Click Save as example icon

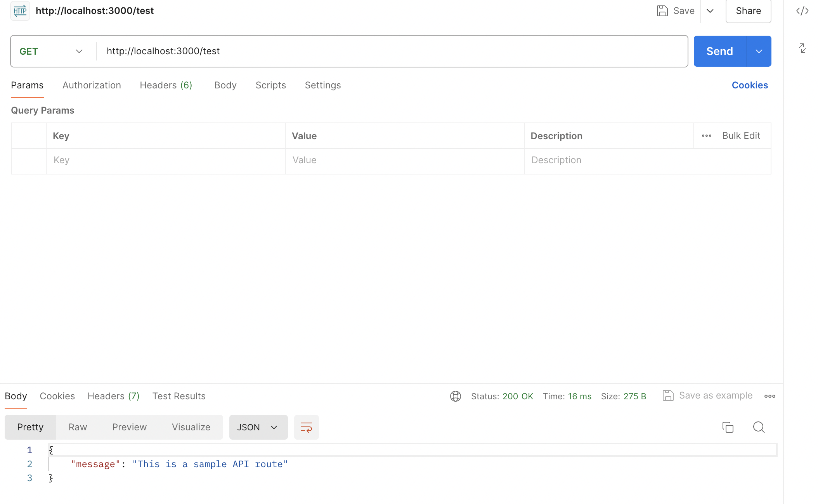click(x=668, y=395)
